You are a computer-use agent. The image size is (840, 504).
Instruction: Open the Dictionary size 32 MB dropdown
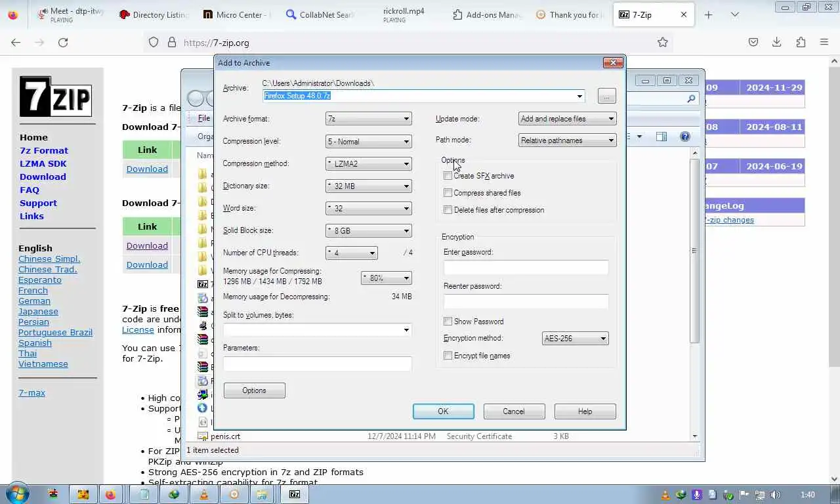coord(369,186)
